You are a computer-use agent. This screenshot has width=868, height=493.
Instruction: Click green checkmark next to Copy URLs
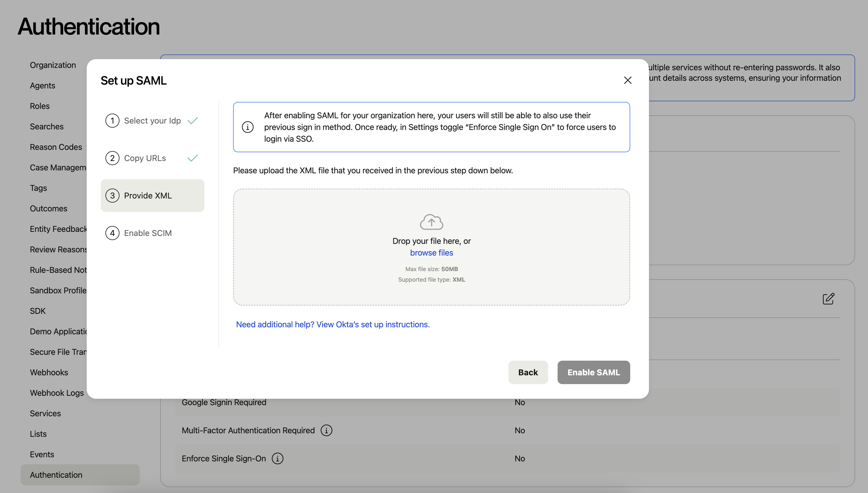[192, 158]
